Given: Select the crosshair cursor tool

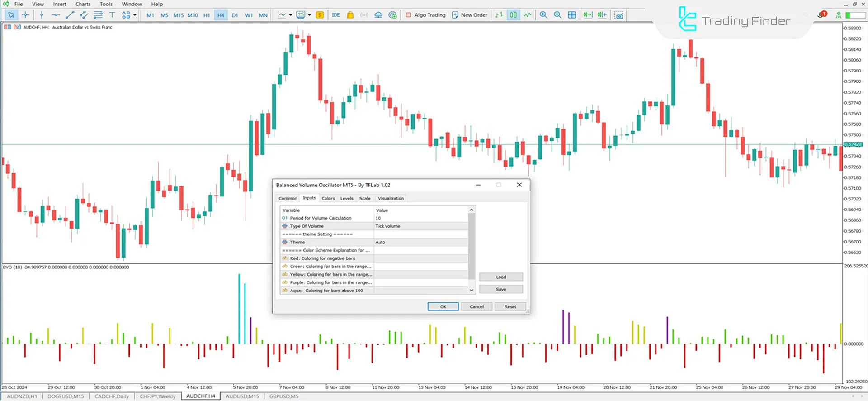Looking at the screenshot, I should click(x=25, y=15).
